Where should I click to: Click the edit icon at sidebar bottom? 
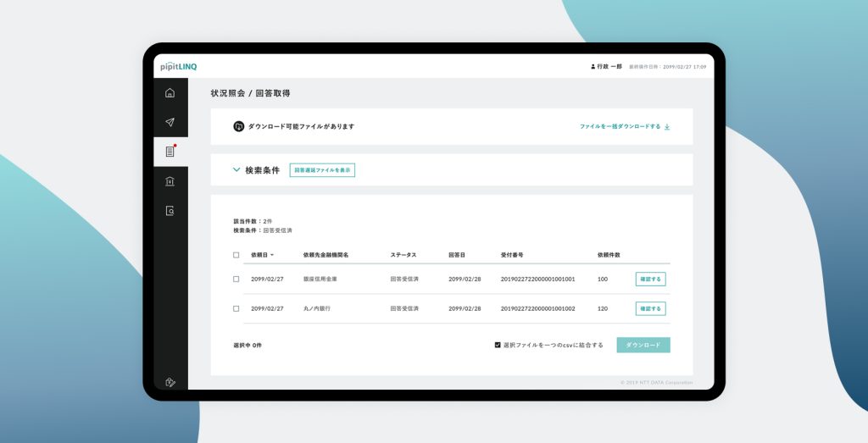[x=170, y=382]
